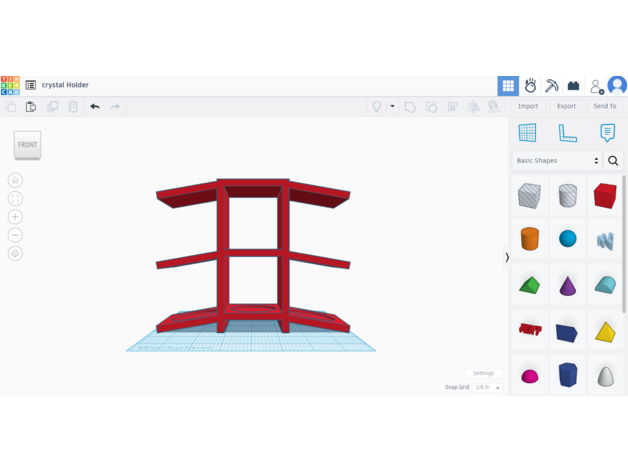
Task: Select the Workplane tool
Action: [527, 133]
